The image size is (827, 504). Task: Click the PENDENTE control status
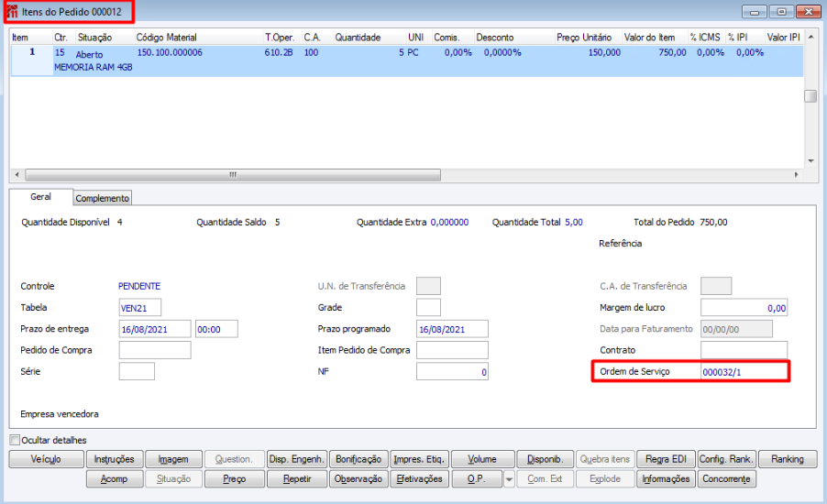coord(139,286)
